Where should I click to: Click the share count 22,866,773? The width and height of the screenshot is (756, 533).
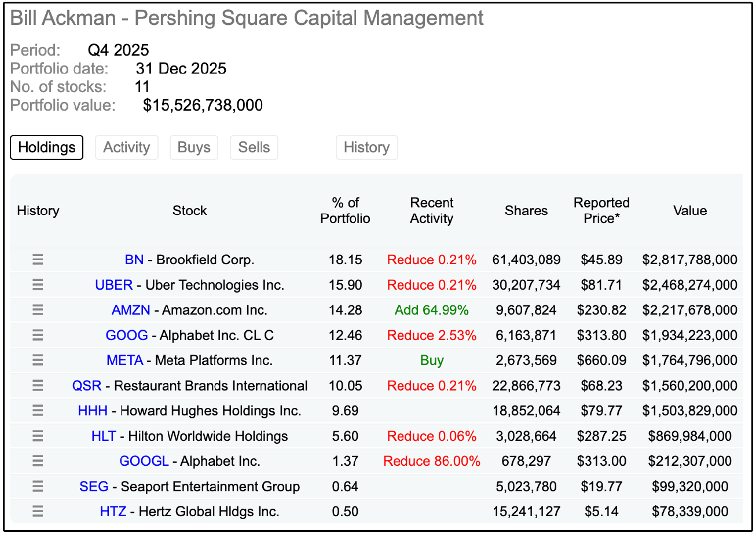pyautogui.click(x=526, y=386)
